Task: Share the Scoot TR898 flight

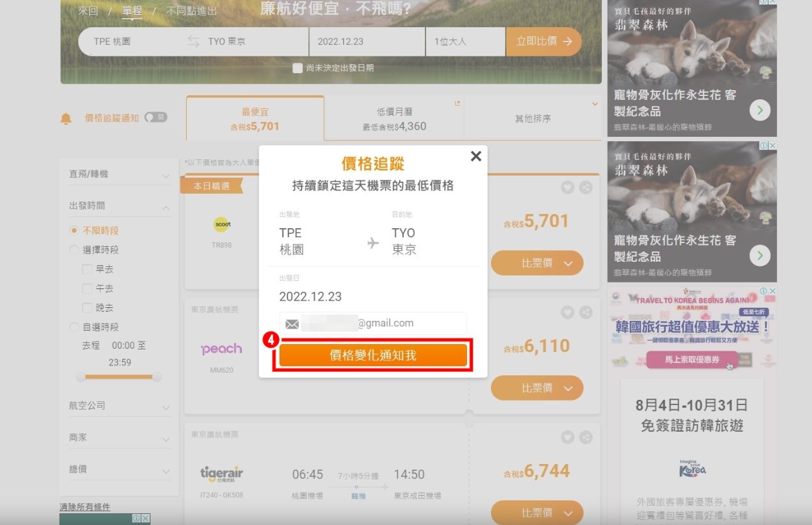Action: [x=586, y=187]
